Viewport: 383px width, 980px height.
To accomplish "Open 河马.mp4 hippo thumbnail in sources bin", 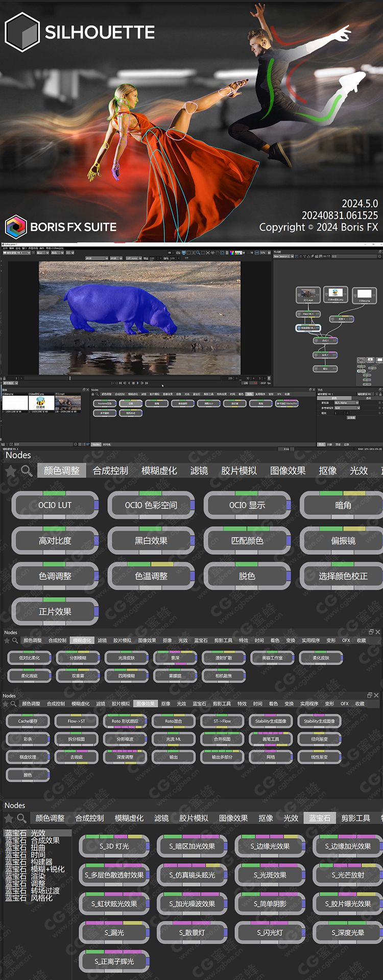I will tap(68, 403).
